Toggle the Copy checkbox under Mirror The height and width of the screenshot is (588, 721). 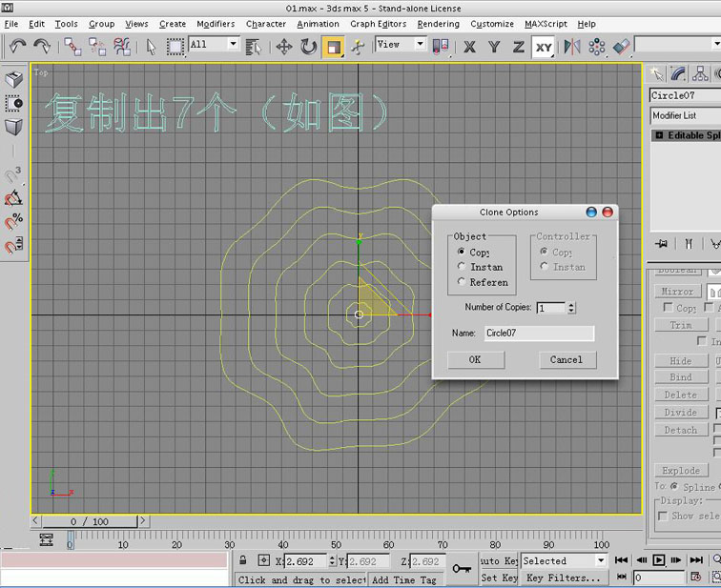click(x=669, y=307)
